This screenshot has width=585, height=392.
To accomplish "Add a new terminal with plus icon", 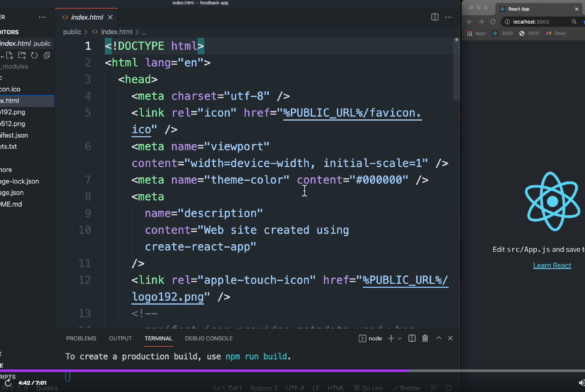I will tap(391, 339).
